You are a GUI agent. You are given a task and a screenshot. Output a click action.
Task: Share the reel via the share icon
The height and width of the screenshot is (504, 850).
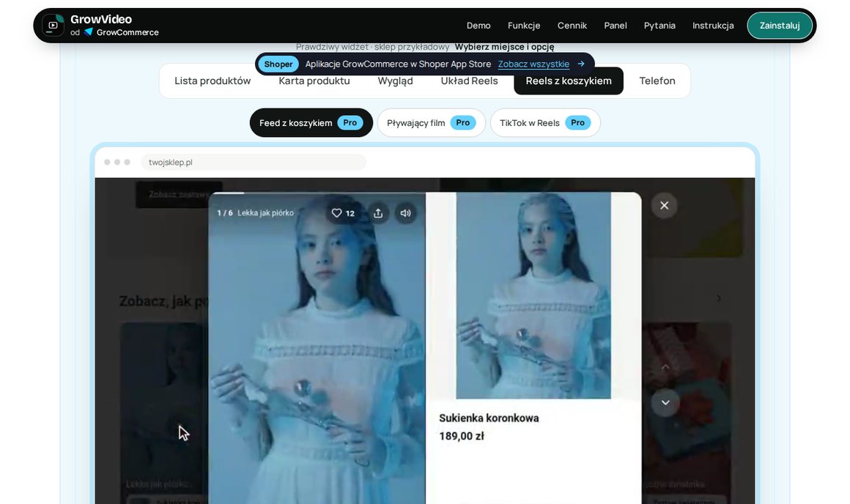[378, 213]
